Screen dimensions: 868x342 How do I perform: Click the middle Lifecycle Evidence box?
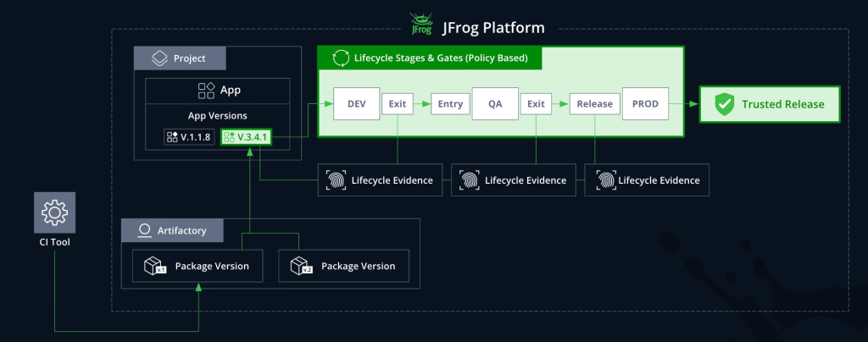pos(513,180)
